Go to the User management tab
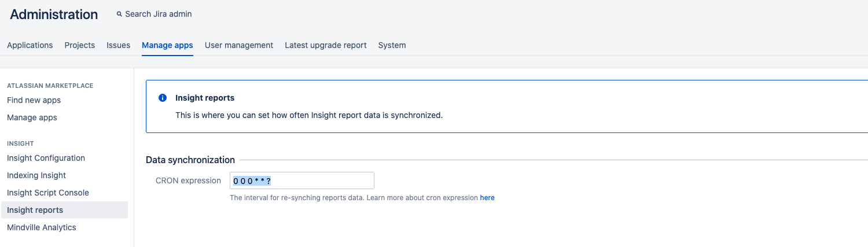This screenshot has height=247, width=868. (239, 45)
